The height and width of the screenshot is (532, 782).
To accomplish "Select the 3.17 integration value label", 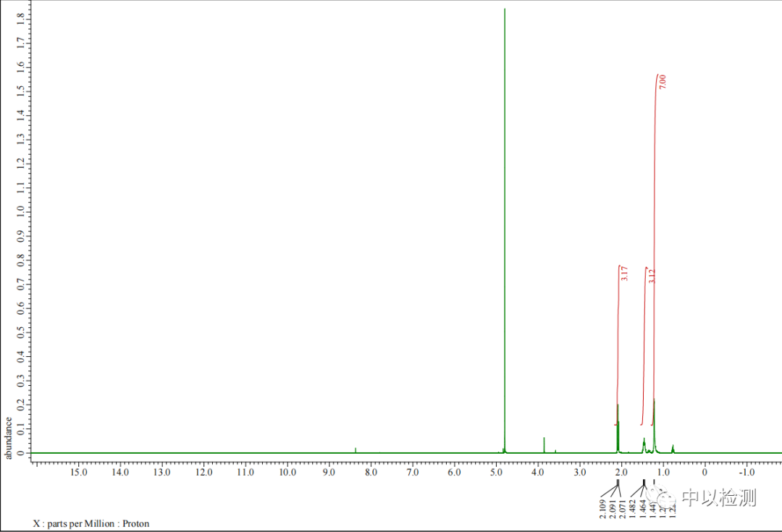I will 624,274.
